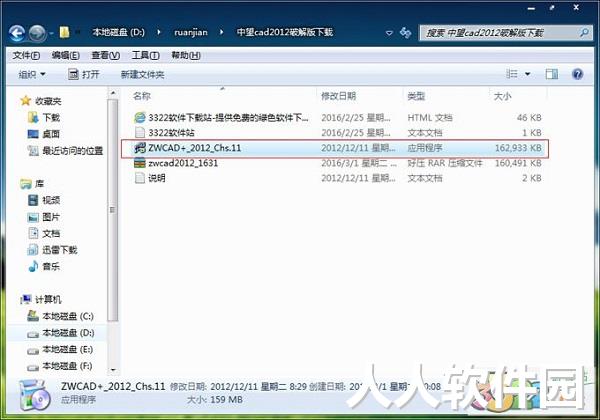The image size is (600, 420).
Task: Open the 视频 library
Action: click(x=44, y=200)
